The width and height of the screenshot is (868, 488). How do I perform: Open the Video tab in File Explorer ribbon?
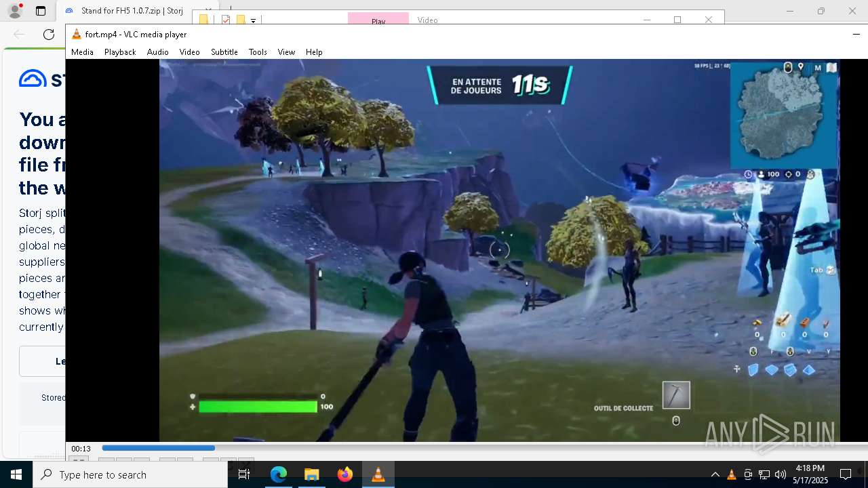pyautogui.click(x=427, y=20)
